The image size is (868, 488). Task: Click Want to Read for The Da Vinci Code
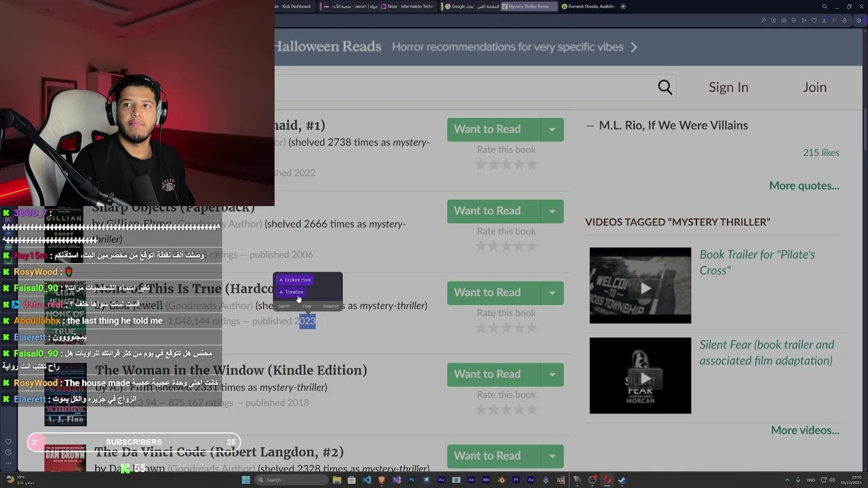click(494, 456)
